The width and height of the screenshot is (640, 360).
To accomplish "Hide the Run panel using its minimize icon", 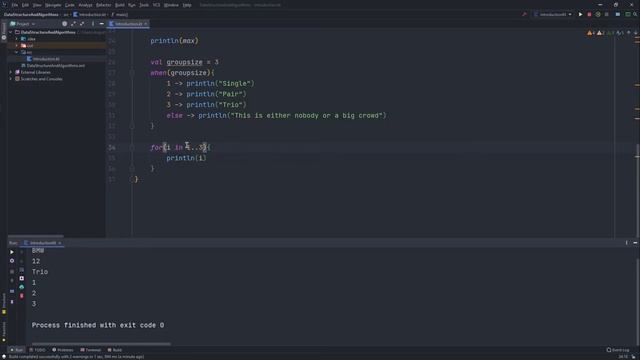I will [635, 243].
